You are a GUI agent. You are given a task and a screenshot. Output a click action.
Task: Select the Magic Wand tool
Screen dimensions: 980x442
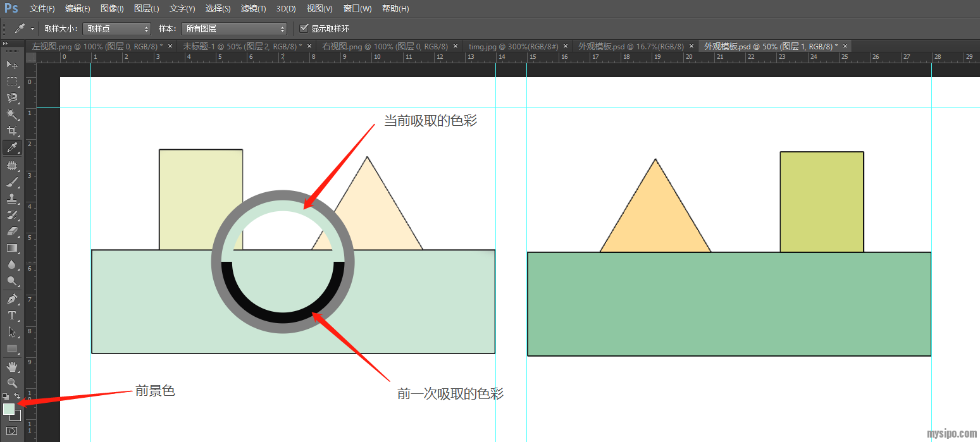(x=11, y=114)
